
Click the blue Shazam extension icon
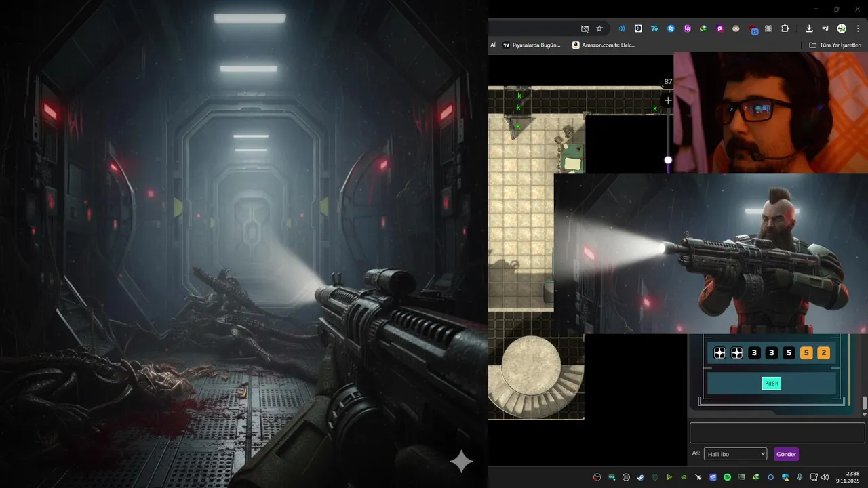(x=671, y=28)
